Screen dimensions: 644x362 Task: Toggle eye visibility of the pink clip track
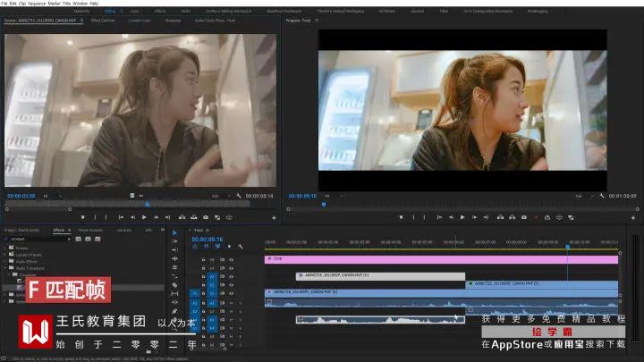(x=232, y=260)
